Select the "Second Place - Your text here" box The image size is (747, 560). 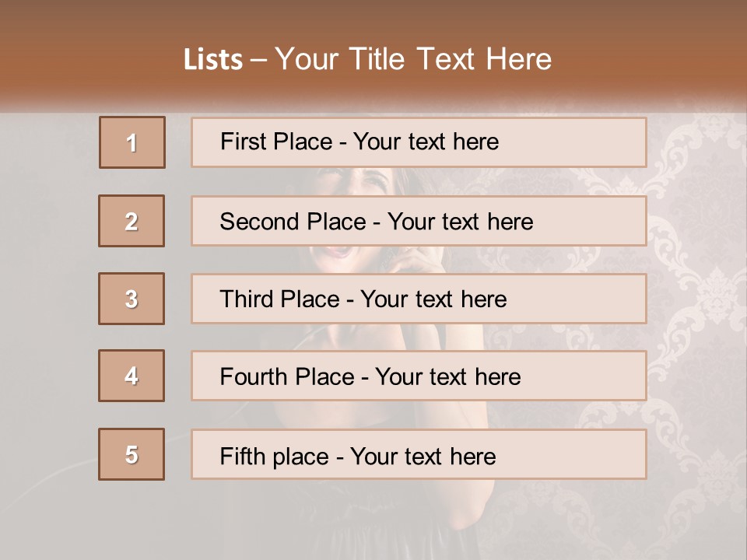click(419, 221)
